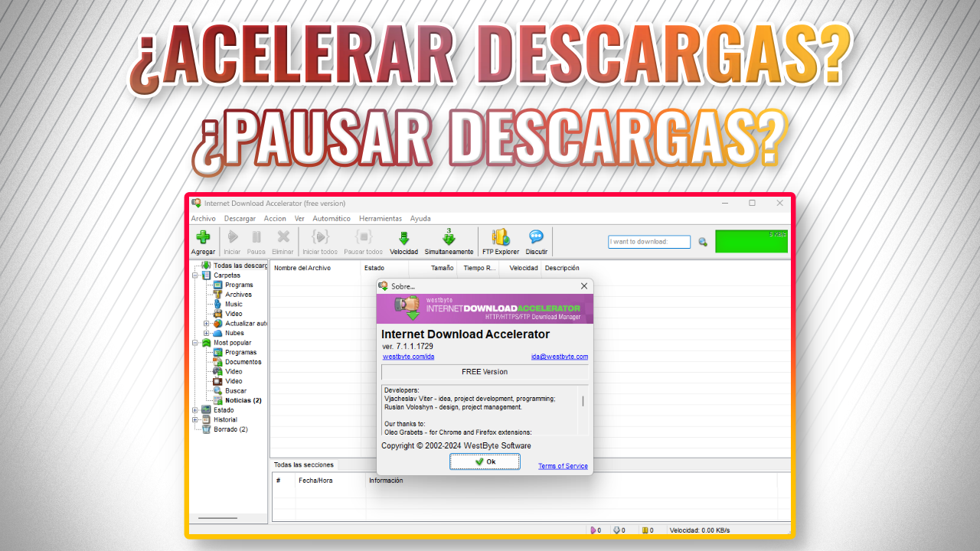Viewport: 980px width, 551px height.
Task: Open the Velocidad speed toolbar icon
Action: point(404,242)
